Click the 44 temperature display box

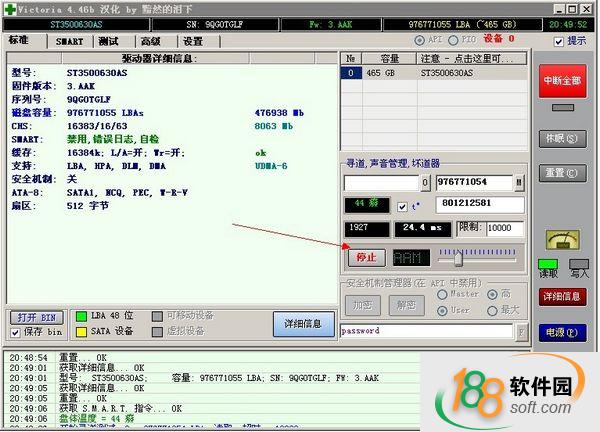[367, 205]
